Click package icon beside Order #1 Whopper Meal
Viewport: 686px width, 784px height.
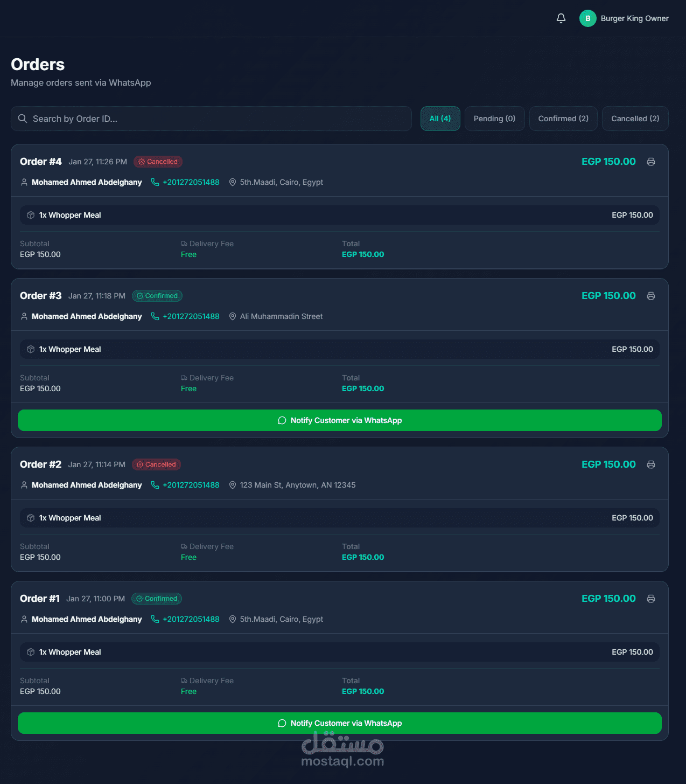(31, 652)
